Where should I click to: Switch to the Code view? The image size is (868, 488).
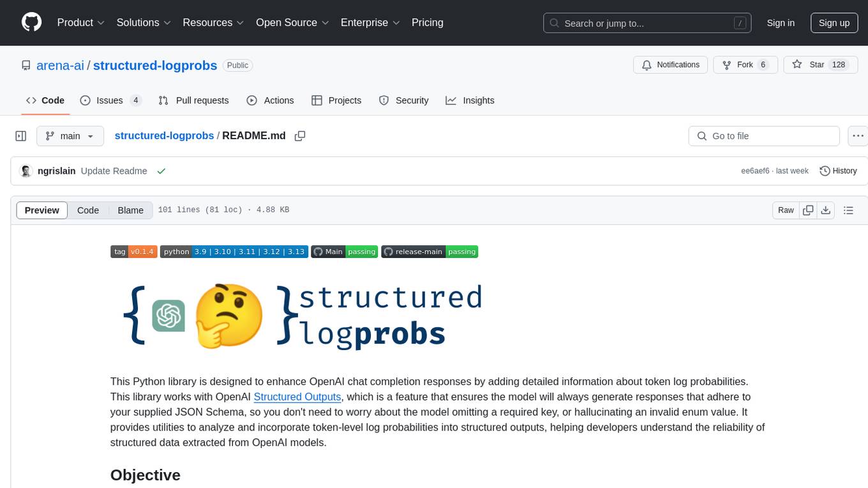[88, 210]
